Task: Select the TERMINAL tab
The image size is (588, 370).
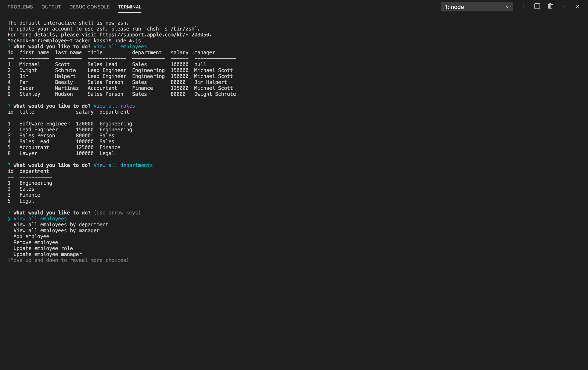Action: tap(130, 7)
